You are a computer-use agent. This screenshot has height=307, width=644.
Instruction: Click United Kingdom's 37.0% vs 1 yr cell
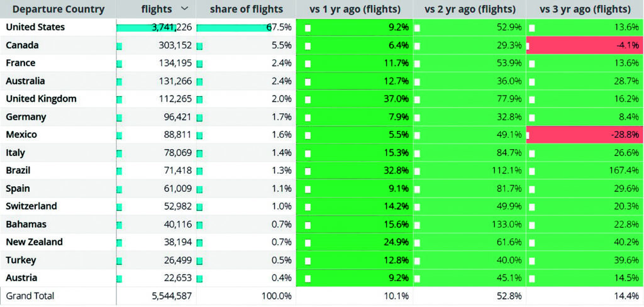(x=355, y=99)
